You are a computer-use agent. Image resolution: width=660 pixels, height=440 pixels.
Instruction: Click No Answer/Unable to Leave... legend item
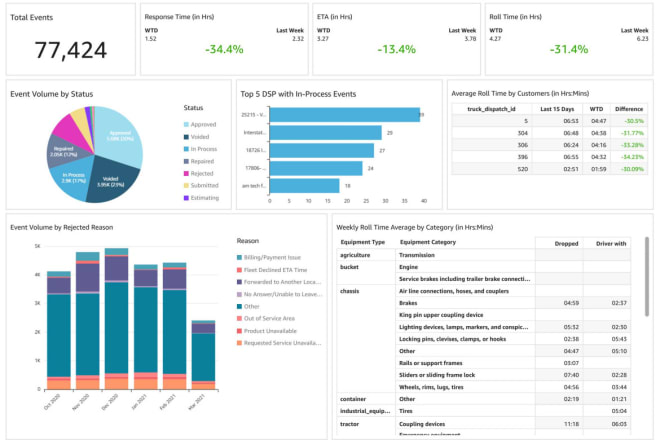279,294
